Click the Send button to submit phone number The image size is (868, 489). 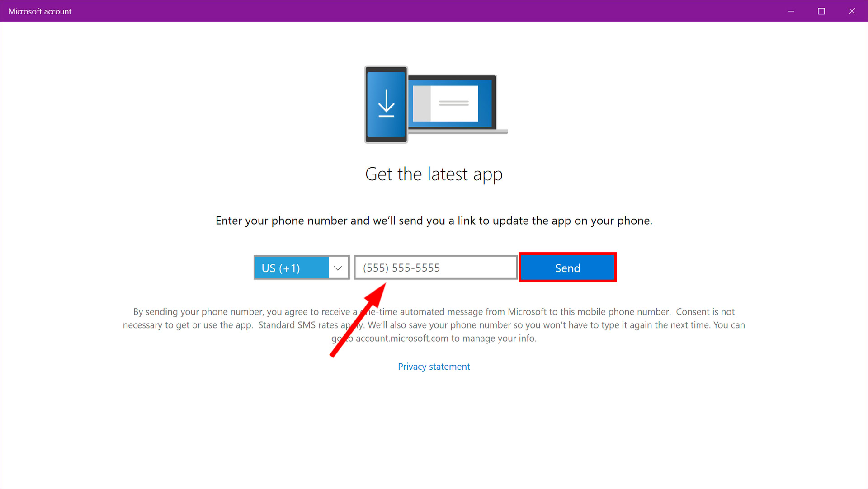[567, 268]
